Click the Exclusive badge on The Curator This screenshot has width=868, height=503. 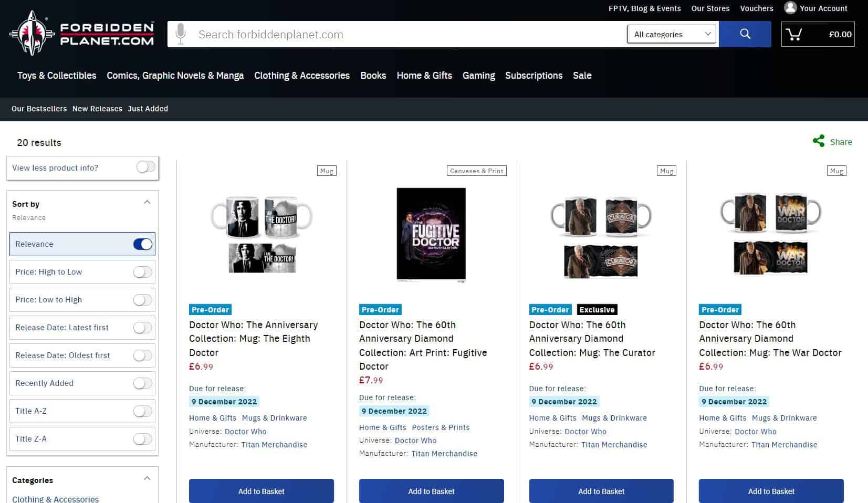coord(597,310)
